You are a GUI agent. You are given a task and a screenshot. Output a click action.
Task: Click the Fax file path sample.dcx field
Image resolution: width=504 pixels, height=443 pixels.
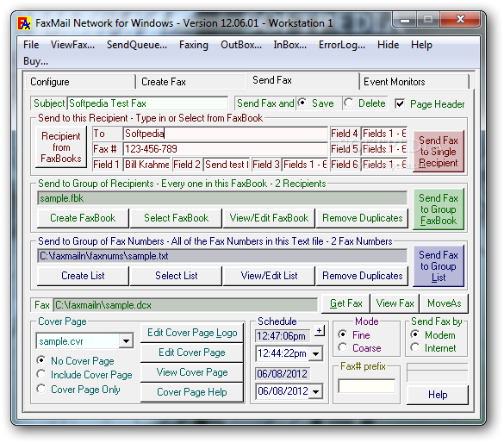coord(185,305)
